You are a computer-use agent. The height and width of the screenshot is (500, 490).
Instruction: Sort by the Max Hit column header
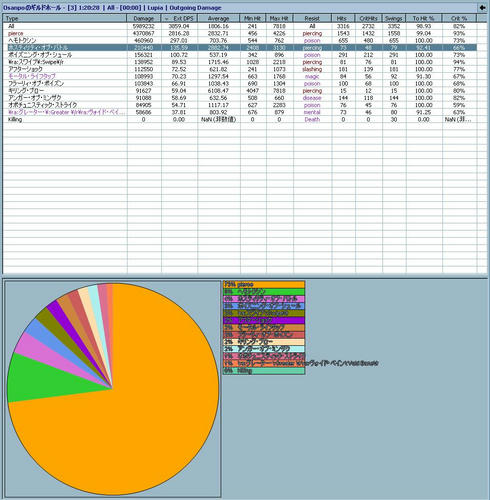point(279,18)
